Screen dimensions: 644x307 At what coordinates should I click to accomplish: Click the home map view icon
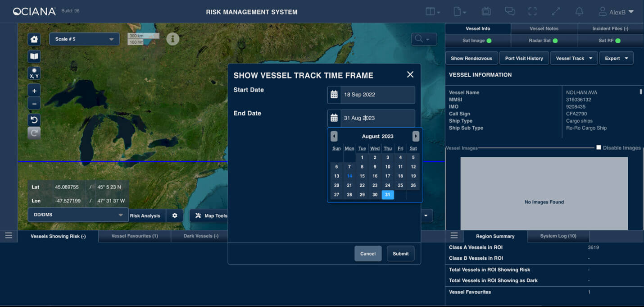[x=34, y=39]
